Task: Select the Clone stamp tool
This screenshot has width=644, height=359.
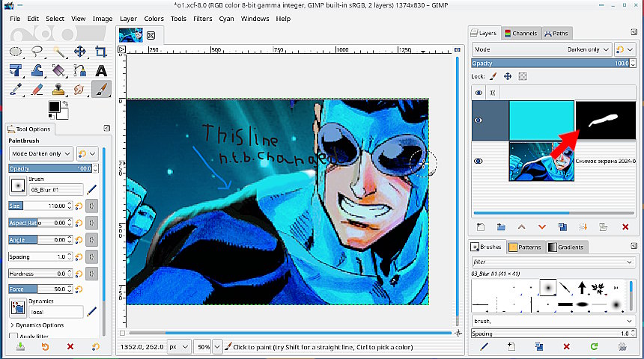Action: point(58,90)
